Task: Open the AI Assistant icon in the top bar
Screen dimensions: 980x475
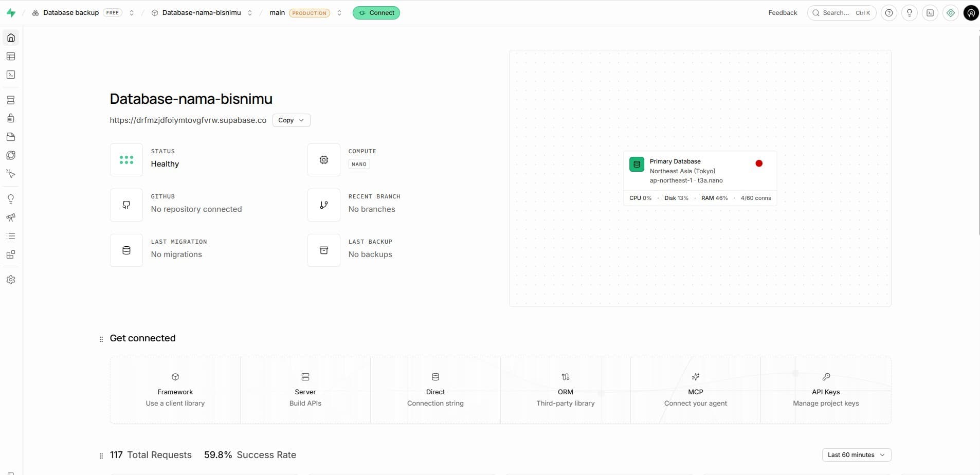Action: click(951, 13)
